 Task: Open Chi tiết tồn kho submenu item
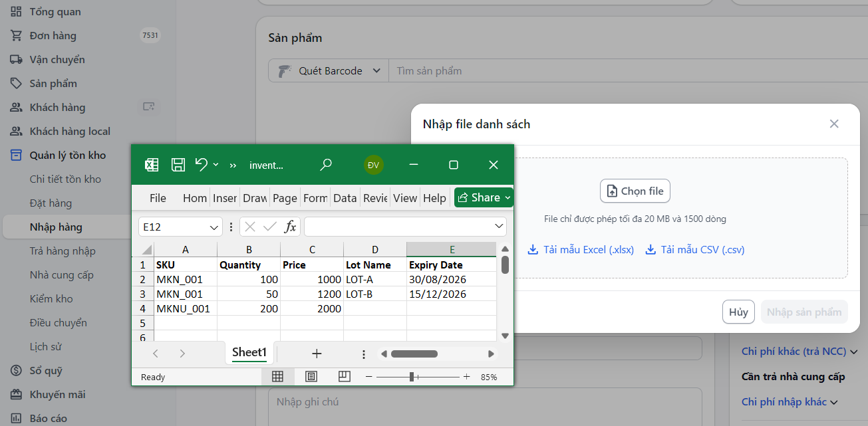click(66, 179)
